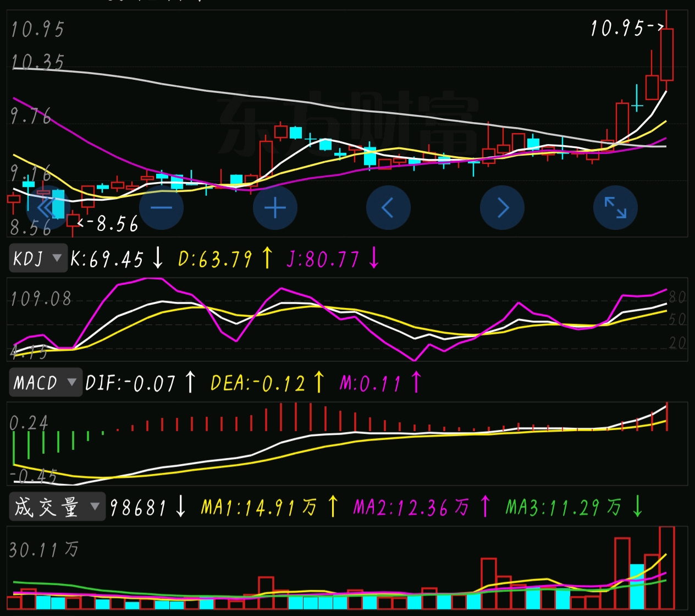The image size is (695, 616).
Task: Tap the 10.35 price axis label
Action: [38, 62]
